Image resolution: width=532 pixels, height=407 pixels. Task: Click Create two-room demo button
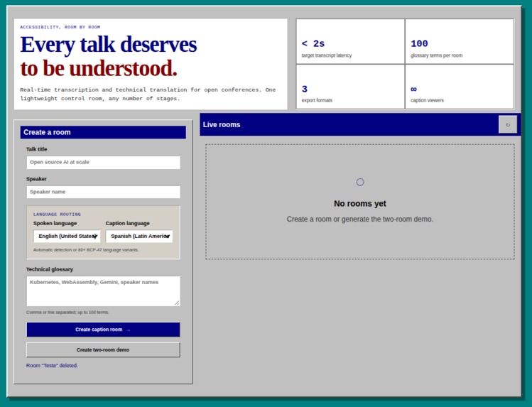(103, 349)
